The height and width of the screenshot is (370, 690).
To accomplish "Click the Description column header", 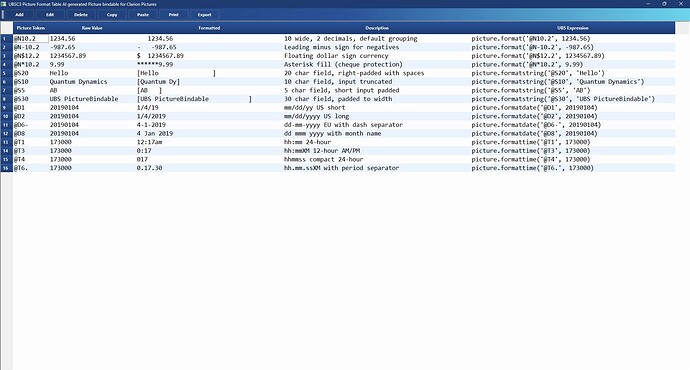I will point(377,28).
